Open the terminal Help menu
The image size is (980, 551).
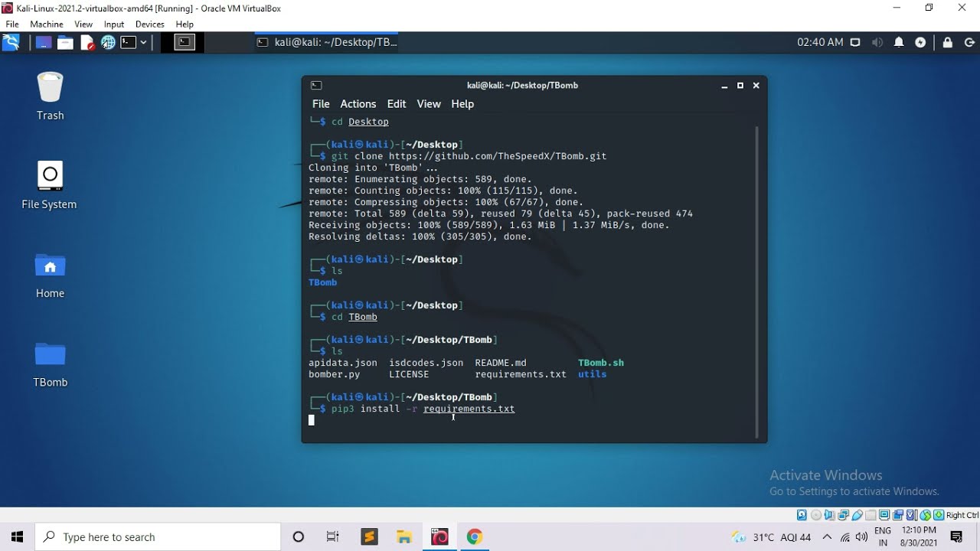coord(462,104)
